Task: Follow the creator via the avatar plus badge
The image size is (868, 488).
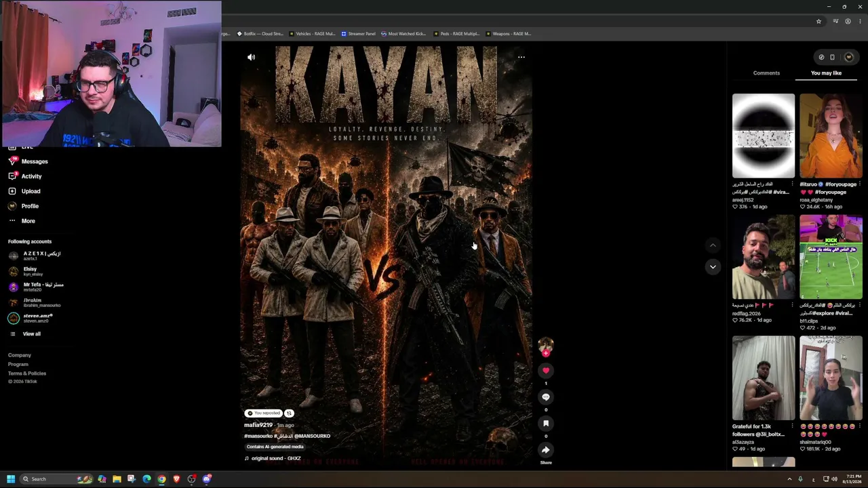Action: (x=546, y=353)
